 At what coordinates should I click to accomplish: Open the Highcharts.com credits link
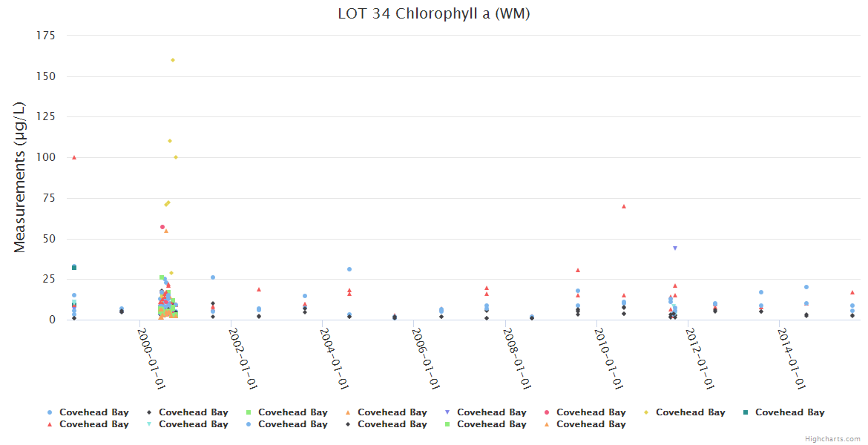click(832, 439)
